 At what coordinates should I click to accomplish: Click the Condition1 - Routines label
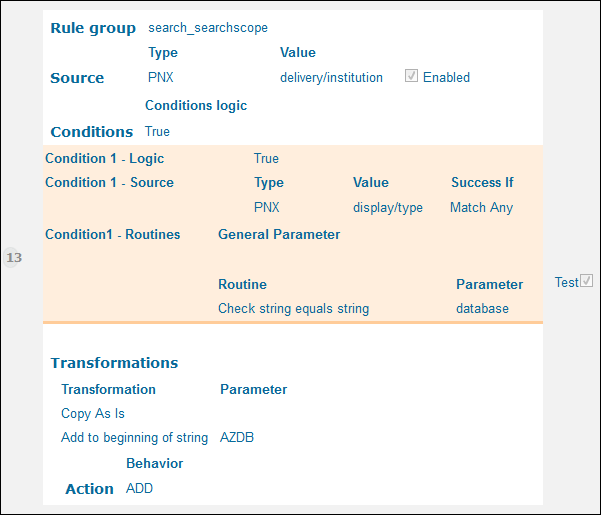tap(113, 234)
